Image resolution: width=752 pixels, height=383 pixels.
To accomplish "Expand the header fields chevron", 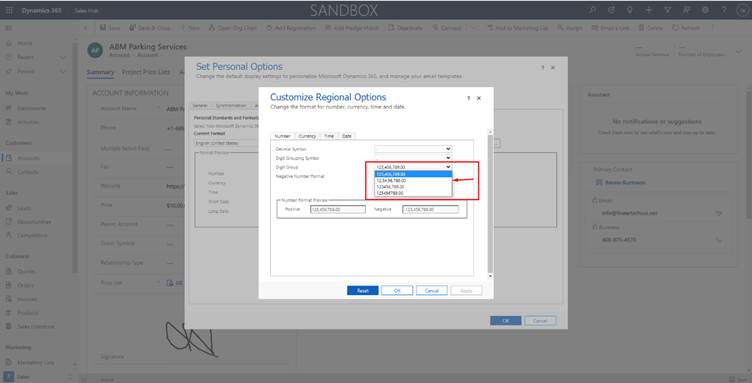I will coord(739,52).
